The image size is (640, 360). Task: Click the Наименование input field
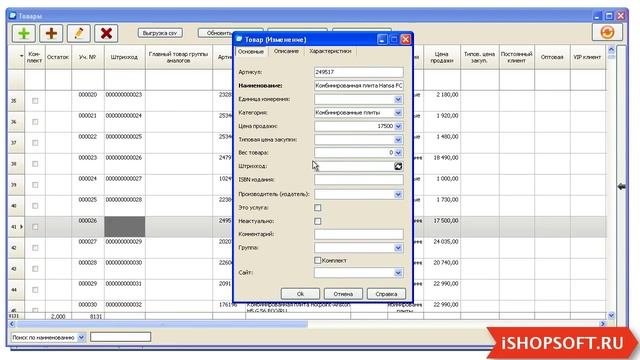(359, 86)
